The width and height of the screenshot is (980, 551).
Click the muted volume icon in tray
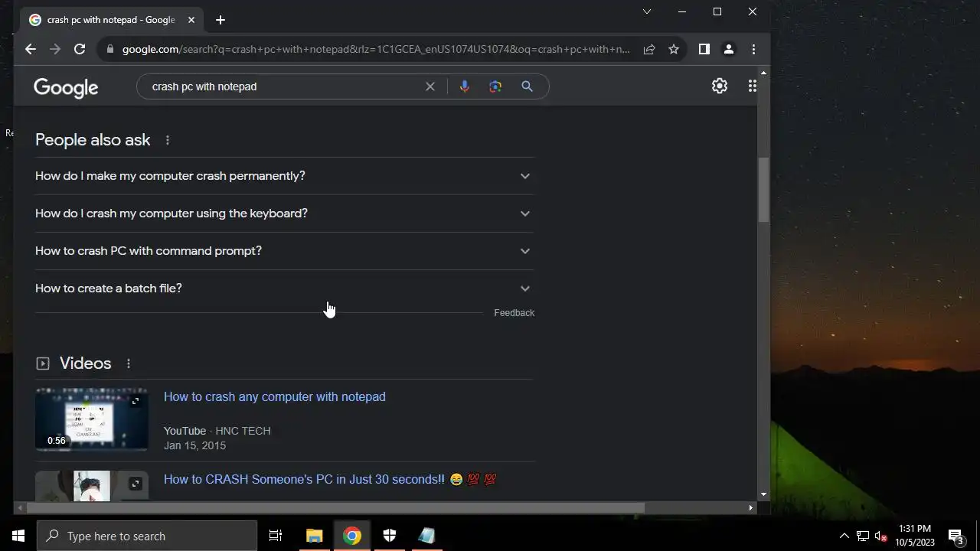(881, 536)
